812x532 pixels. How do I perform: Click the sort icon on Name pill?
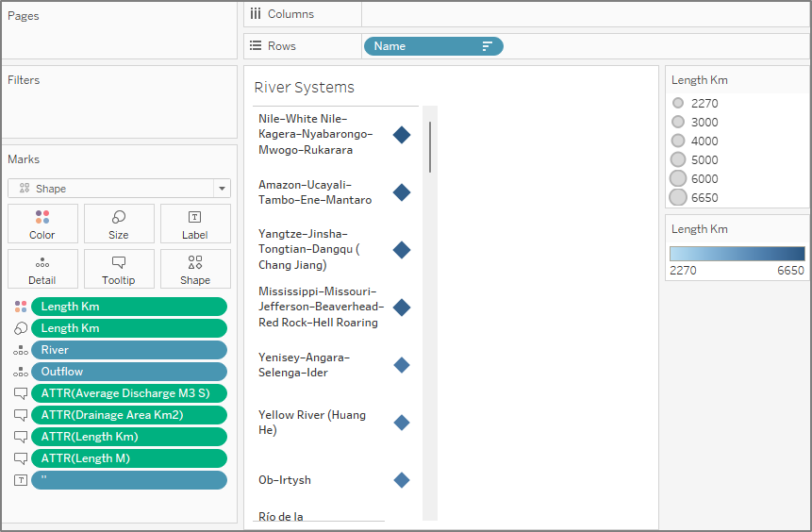tap(488, 46)
